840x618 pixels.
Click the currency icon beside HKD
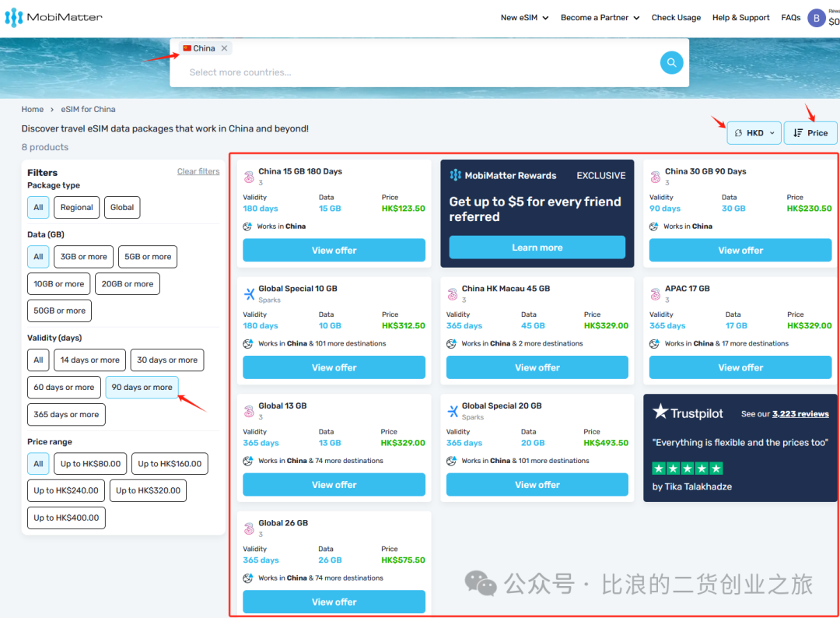click(x=738, y=133)
